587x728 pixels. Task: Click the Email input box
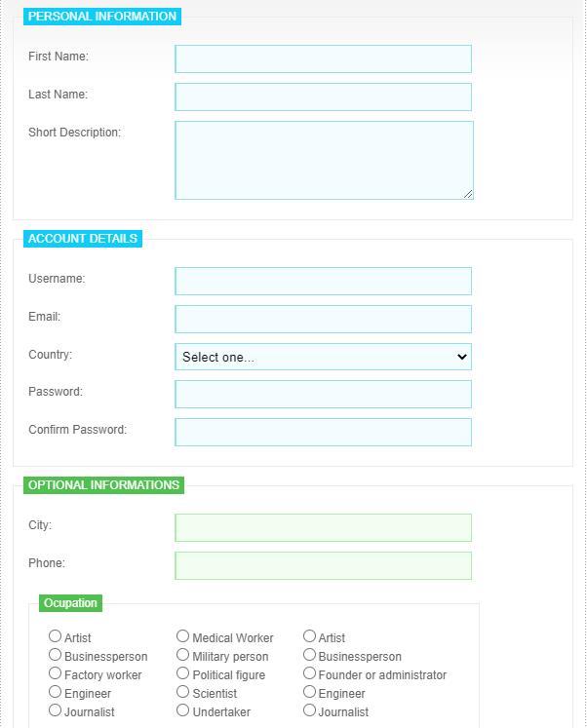(323, 319)
